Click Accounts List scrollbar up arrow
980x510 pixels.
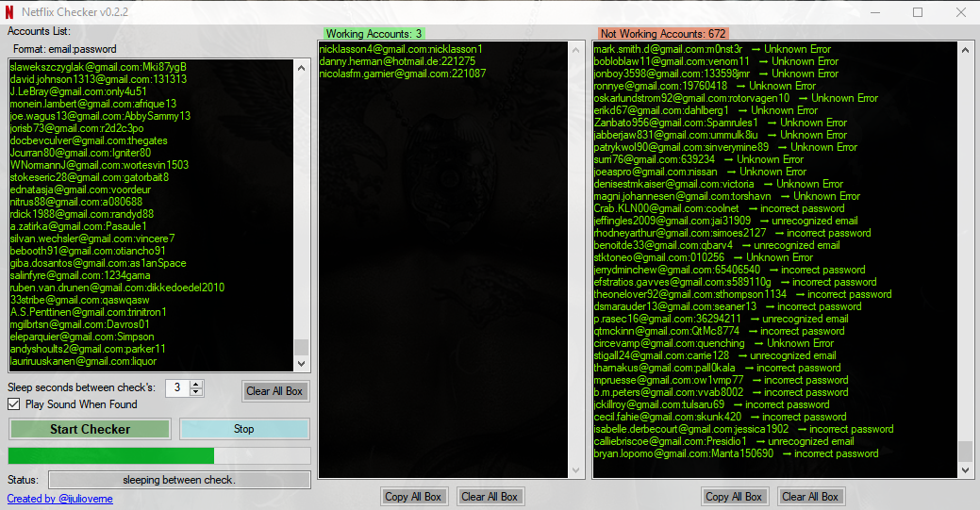click(301, 68)
